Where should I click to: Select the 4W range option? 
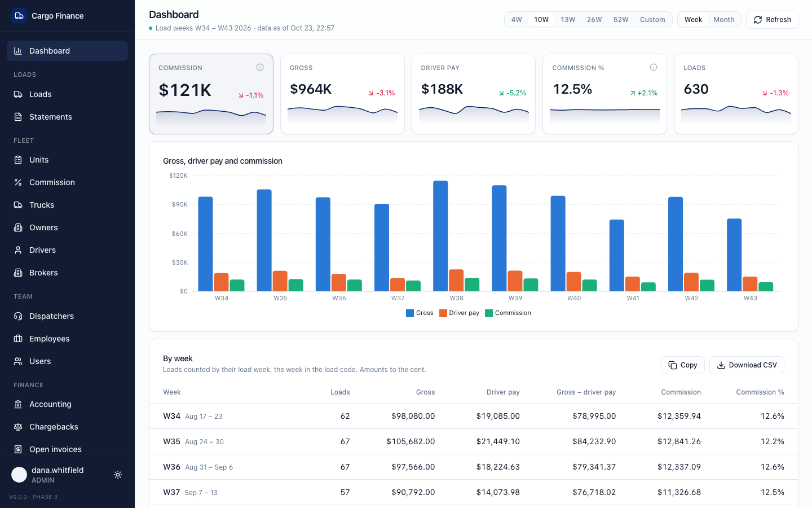[x=517, y=20]
